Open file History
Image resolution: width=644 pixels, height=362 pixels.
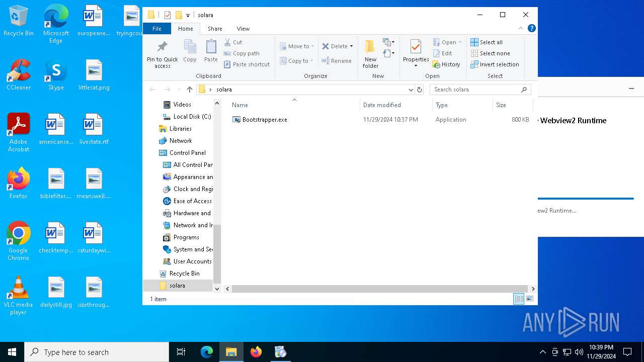point(446,64)
